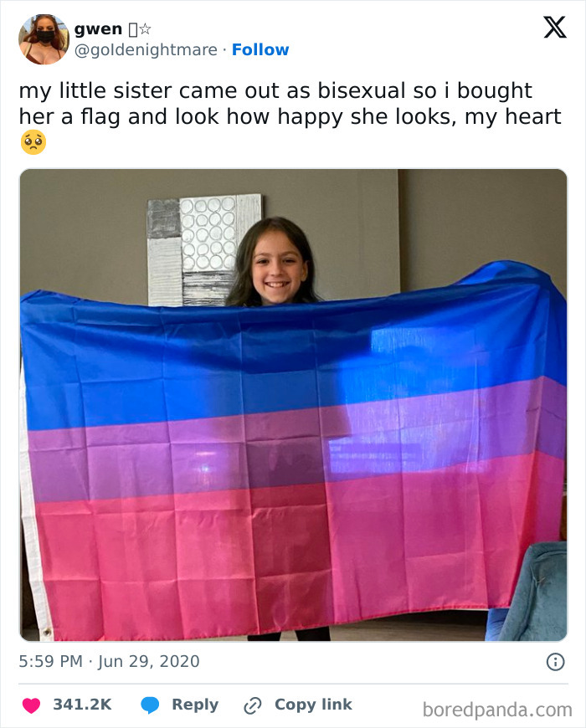Click the chain link icon
The image size is (586, 728).
(x=253, y=705)
